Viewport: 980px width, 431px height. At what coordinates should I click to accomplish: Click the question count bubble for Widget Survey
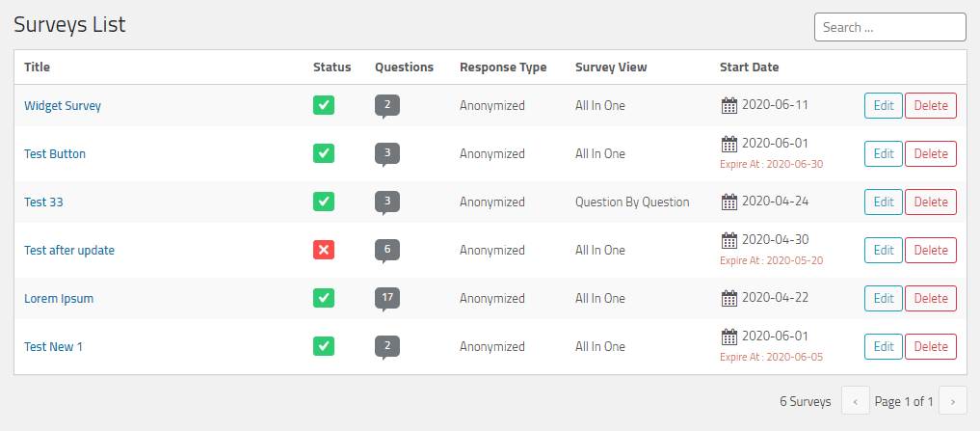coord(386,105)
